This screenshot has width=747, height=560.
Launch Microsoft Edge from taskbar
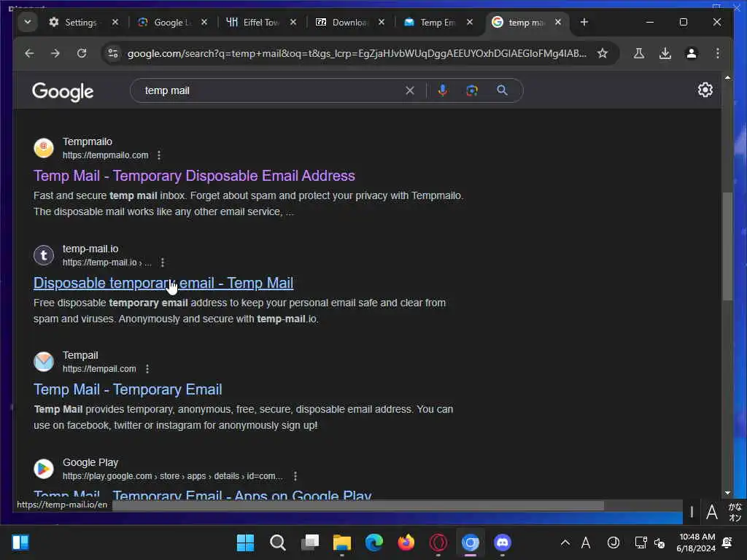374,542
